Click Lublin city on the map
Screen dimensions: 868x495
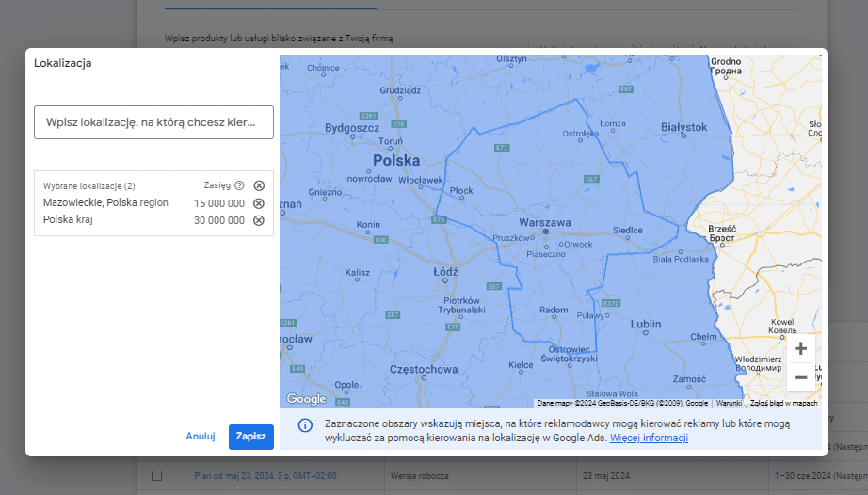pyautogui.click(x=646, y=324)
